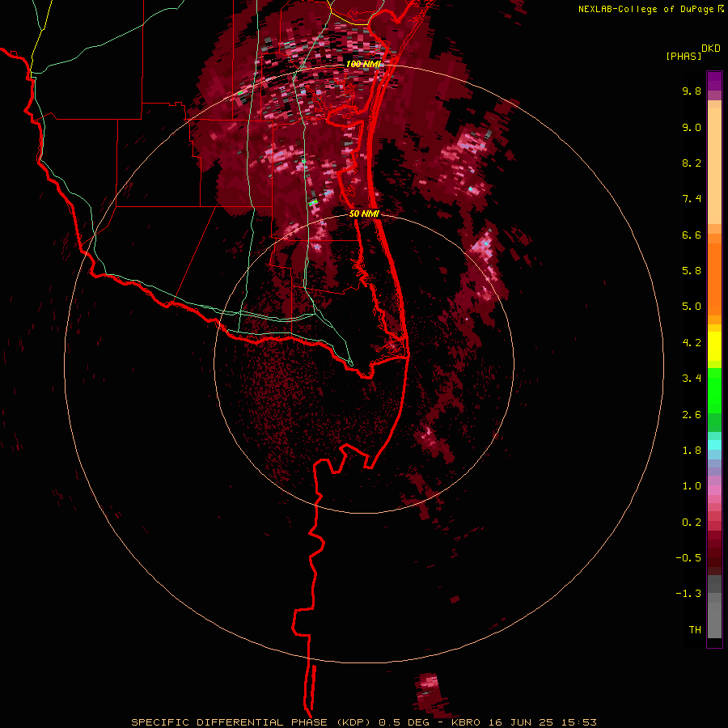
Task: Click the 6.6 value on the color scale
Action: [x=692, y=235]
